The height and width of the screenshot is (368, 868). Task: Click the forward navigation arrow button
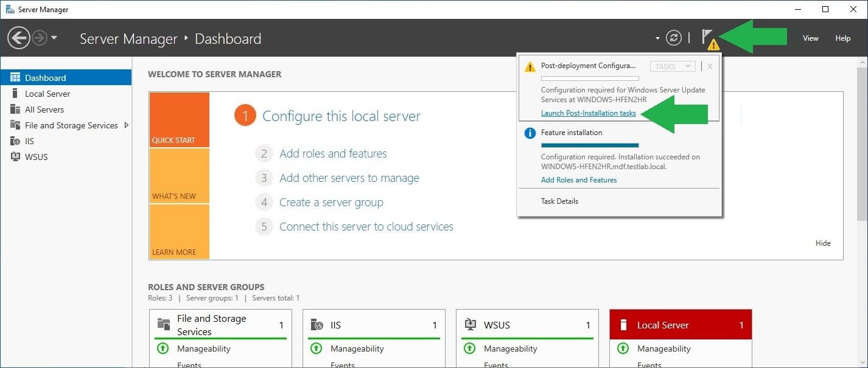pyautogui.click(x=40, y=38)
